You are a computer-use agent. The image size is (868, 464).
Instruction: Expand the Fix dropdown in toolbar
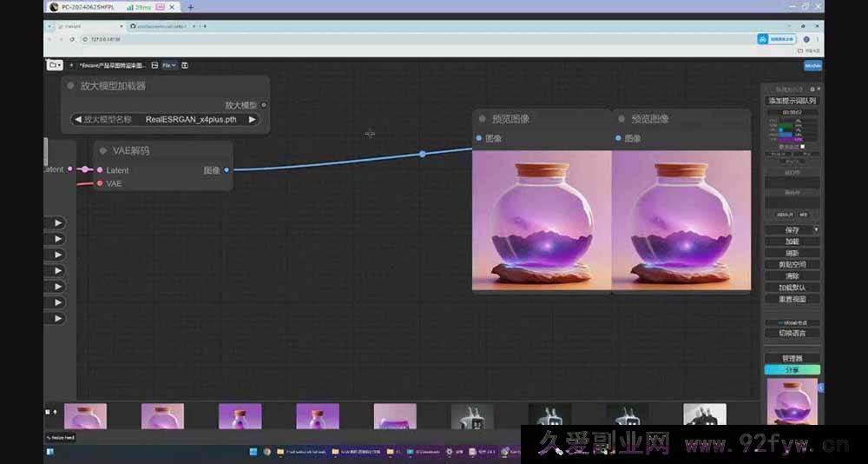click(168, 65)
